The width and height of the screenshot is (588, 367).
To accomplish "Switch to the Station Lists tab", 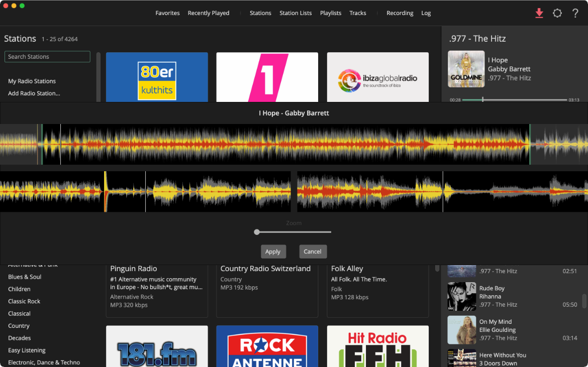I will (x=296, y=13).
